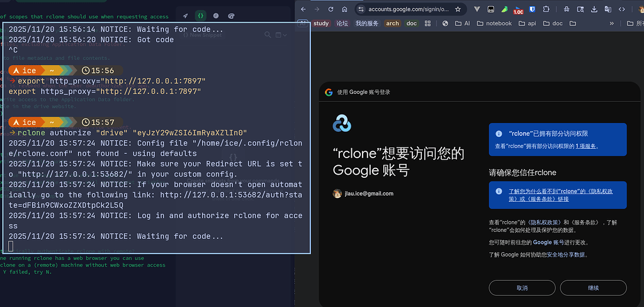Click the info icon in the privacy policy notice
Image resolution: width=644 pixels, height=307 pixels.
pos(499,192)
